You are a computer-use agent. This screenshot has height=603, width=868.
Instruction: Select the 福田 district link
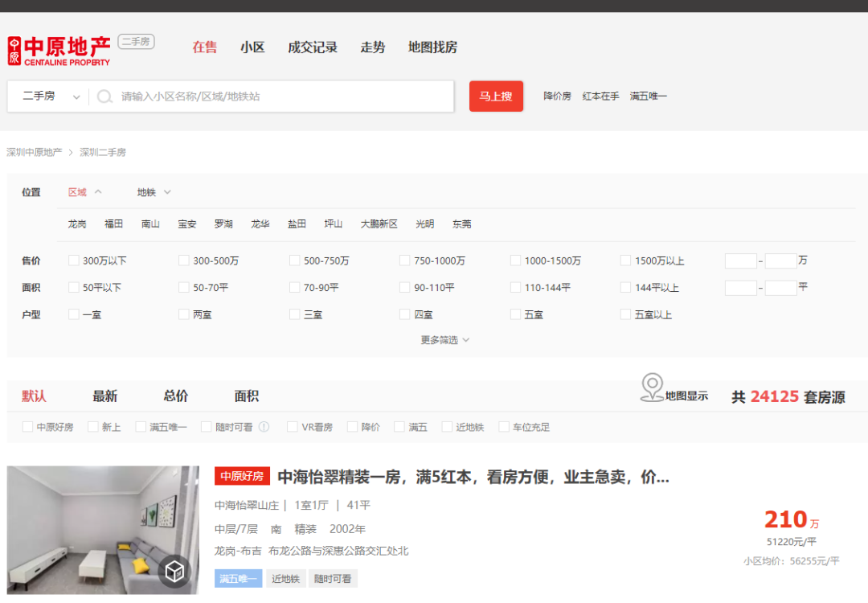click(113, 224)
